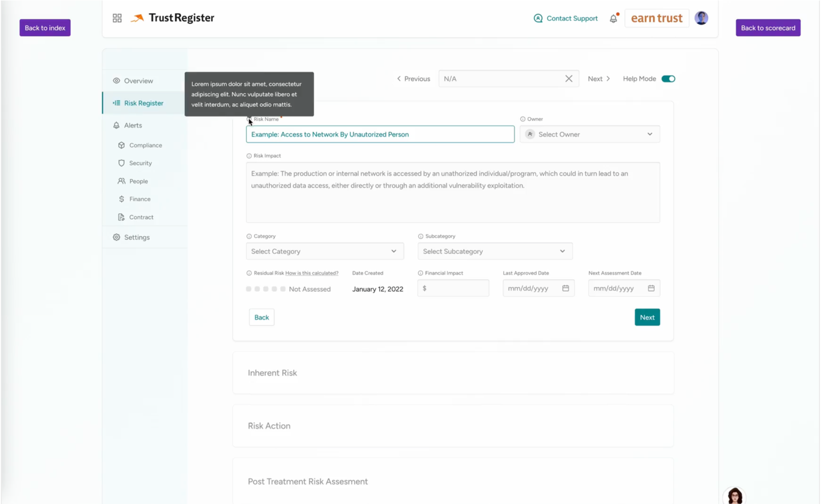This screenshot has width=821, height=504.
Task: Go to Overview in sidebar
Action: 138,81
